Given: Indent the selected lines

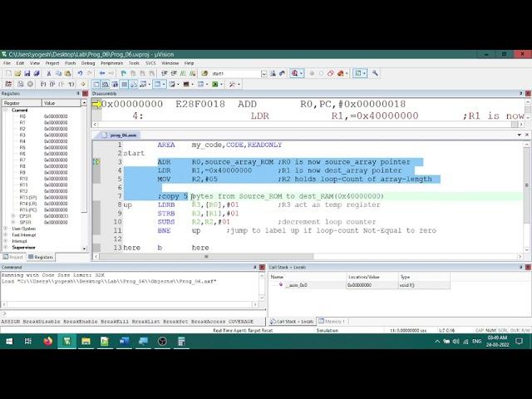Looking at the screenshot, I should (x=165, y=73).
